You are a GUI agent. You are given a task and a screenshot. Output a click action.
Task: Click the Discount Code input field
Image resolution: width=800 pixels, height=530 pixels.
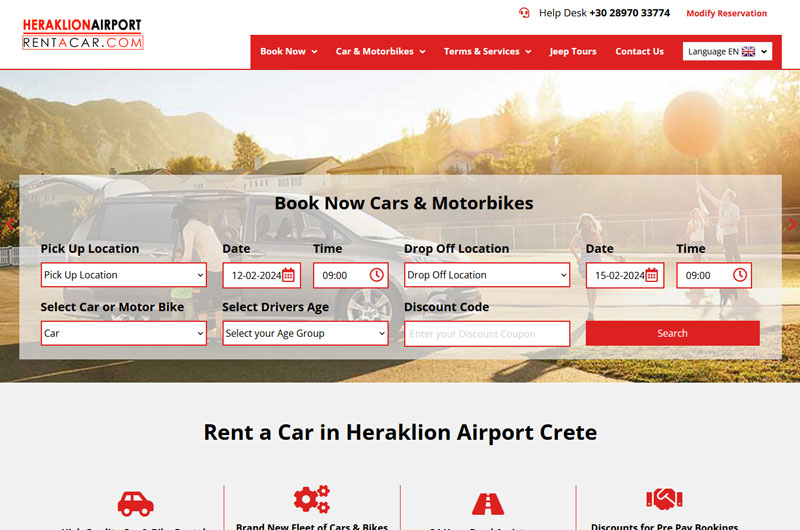coord(487,334)
